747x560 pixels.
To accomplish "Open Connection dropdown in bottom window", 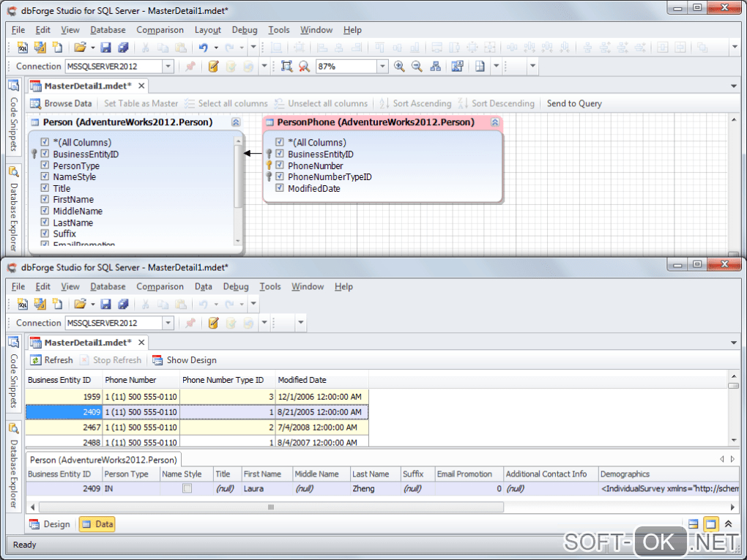I will pos(168,323).
